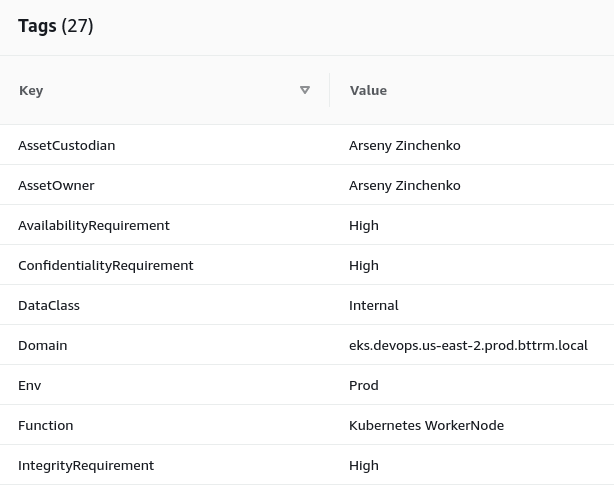Image resolution: width=614 pixels, height=489 pixels.
Task: Click eks.devops.us-east-2.prod.bttrm.local value
Action: [x=468, y=345]
